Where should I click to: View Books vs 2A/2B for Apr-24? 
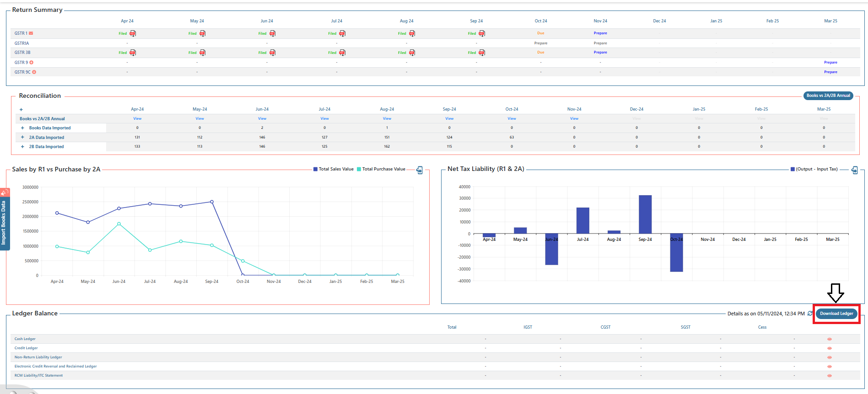point(137,119)
